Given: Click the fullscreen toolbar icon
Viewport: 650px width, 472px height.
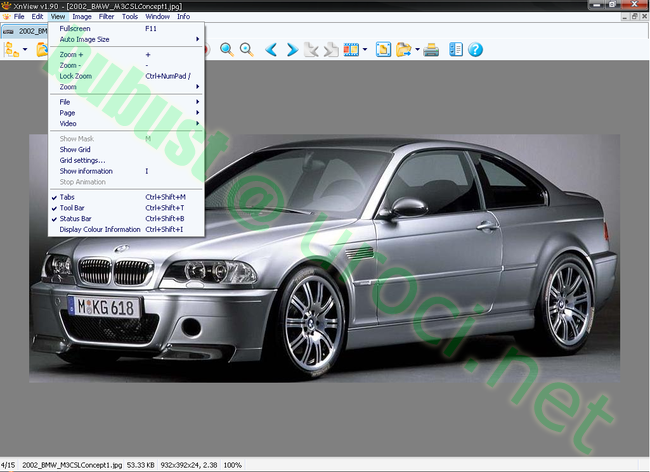Looking at the screenshot, I should point(383,50).
